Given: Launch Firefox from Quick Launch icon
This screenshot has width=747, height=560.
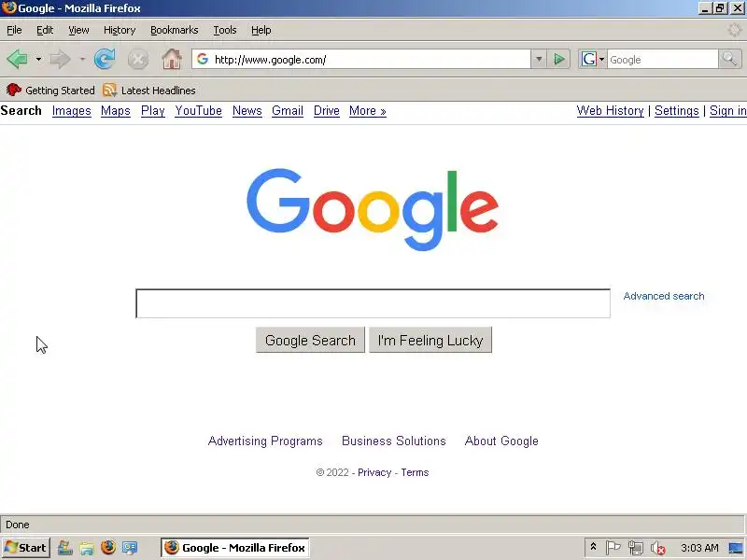Looking at the screenshot, I should click(x=108, y=547).
